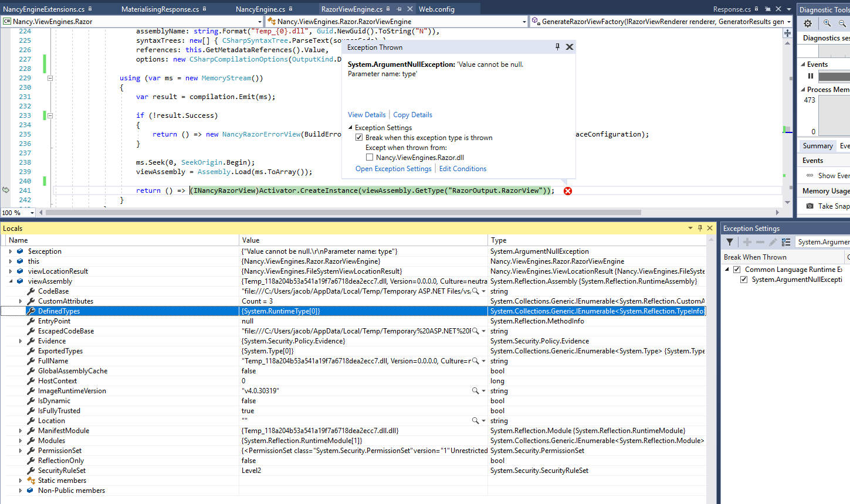
Task: Toggle except-from Nancy.ViewEngines.Razor.dll checkbox
Action: [x=370, y=158]
